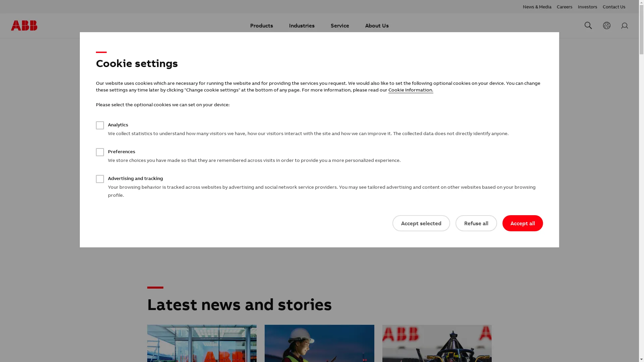Open the race car news thumbnail
644x362 pixels.
click(437, 343)
